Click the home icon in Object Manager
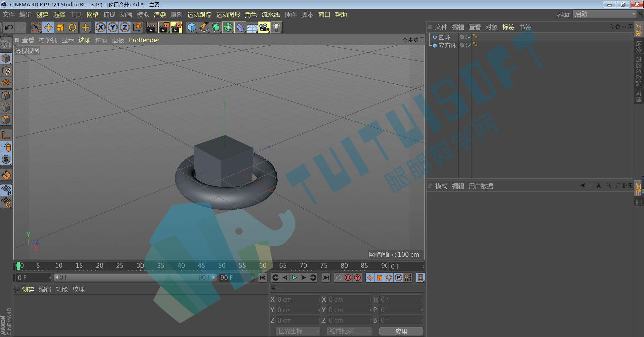 pos(618,27)
